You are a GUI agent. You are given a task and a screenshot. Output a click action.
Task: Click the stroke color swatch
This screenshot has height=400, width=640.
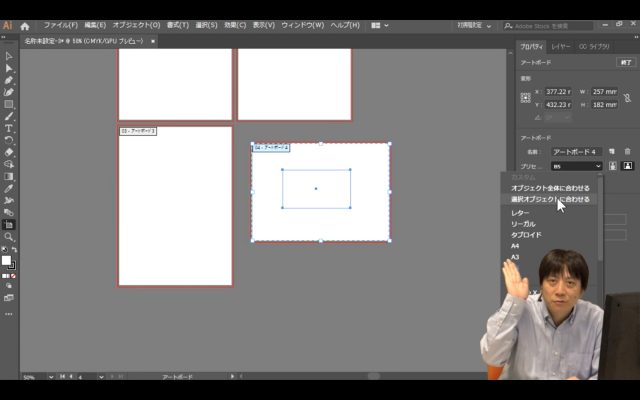[12, 266]
